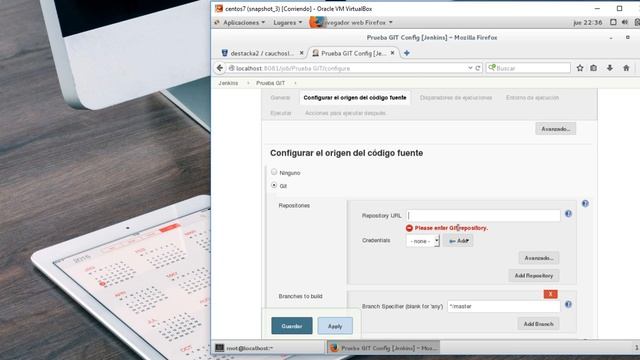
Task: Switch to the destacka2 / cauchosl browser tab
Action: pos(262,53)
